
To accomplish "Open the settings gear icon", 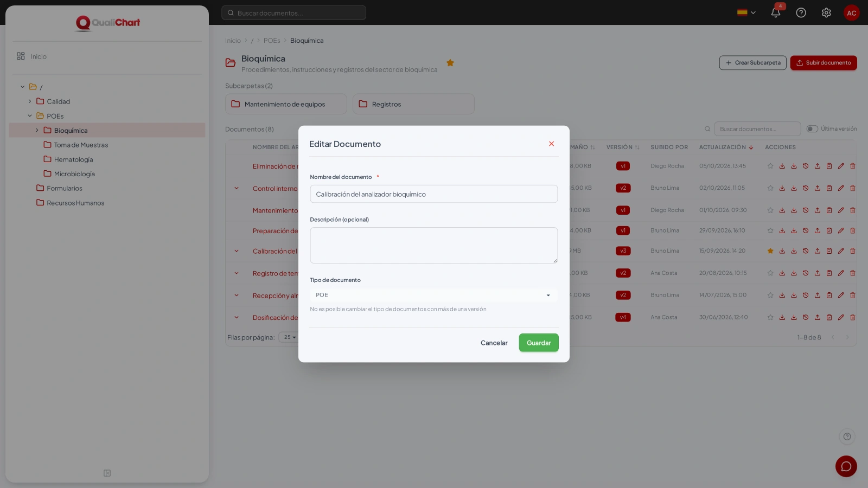I will tap(826, 12).
